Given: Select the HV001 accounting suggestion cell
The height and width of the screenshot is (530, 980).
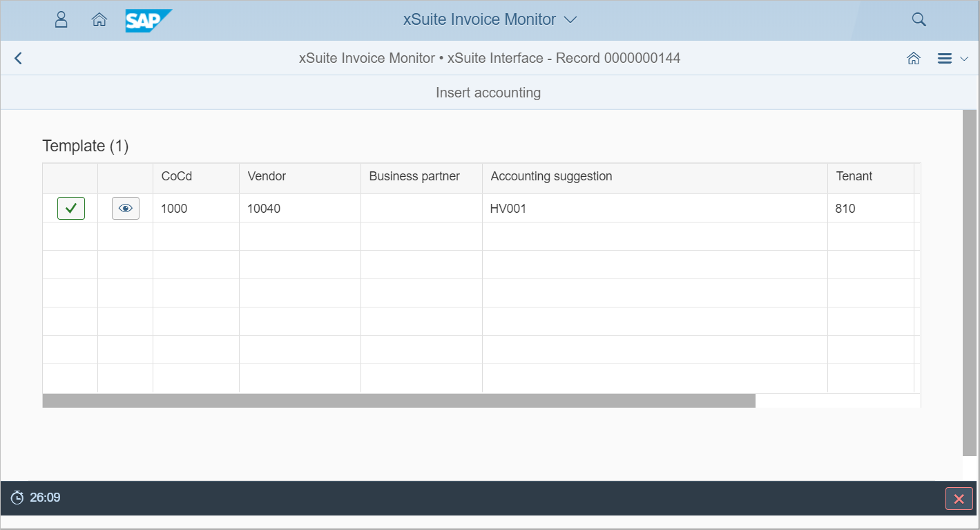Looking at the screenshot, I should [x=508, y=209].
